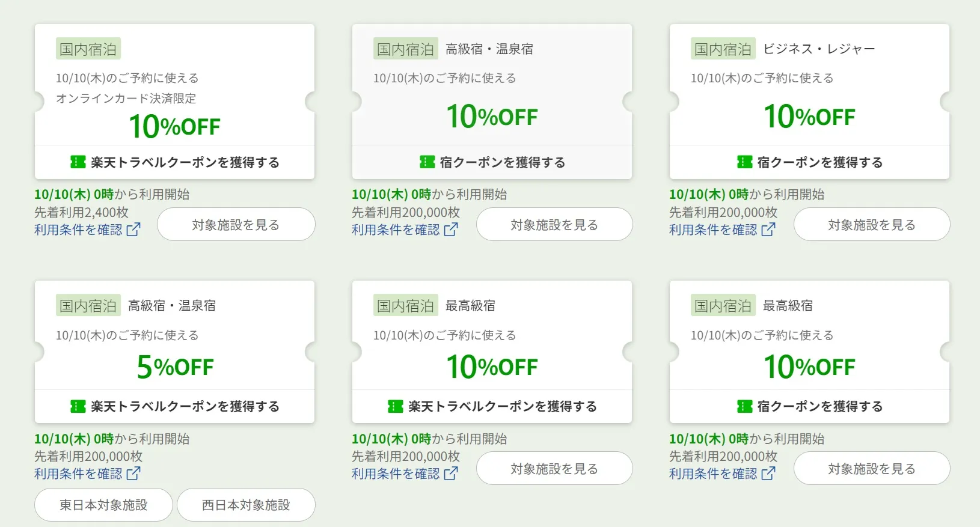
Task: Click external-link icon below 10%OFF 高級宿・温泉宿 card
Action: click(451, 230)
